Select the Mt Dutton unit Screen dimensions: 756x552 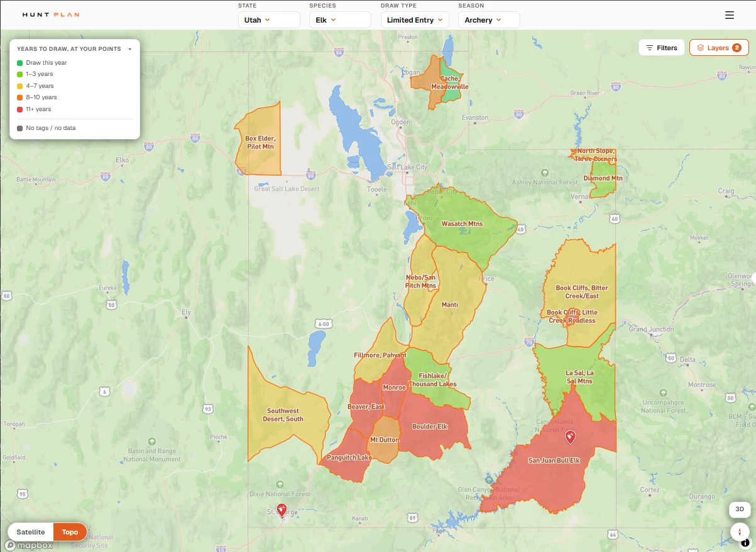coord(384,440)
